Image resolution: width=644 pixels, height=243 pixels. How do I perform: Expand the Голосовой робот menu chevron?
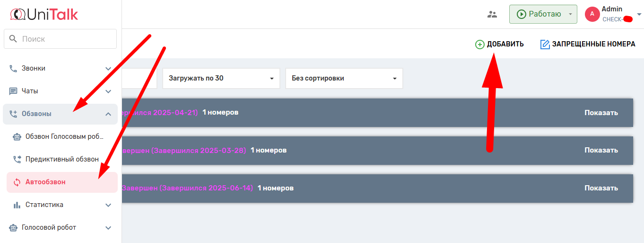tap(108, 227)
